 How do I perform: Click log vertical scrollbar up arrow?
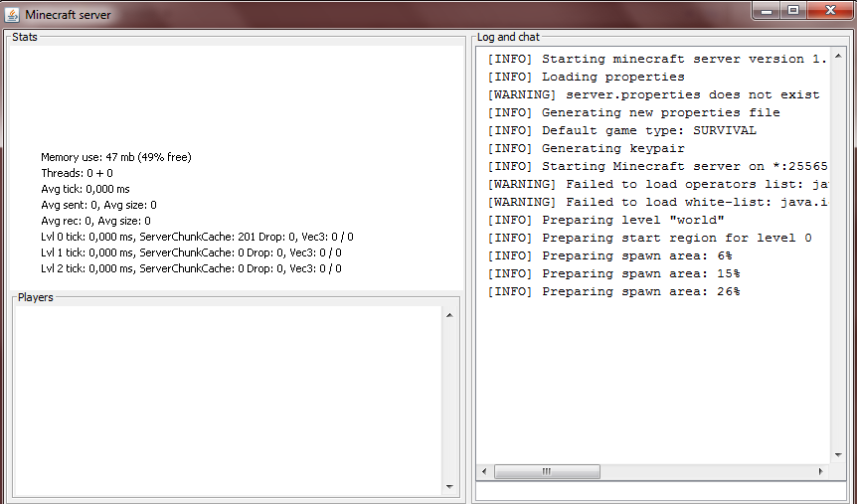click(x=838, y=56)
